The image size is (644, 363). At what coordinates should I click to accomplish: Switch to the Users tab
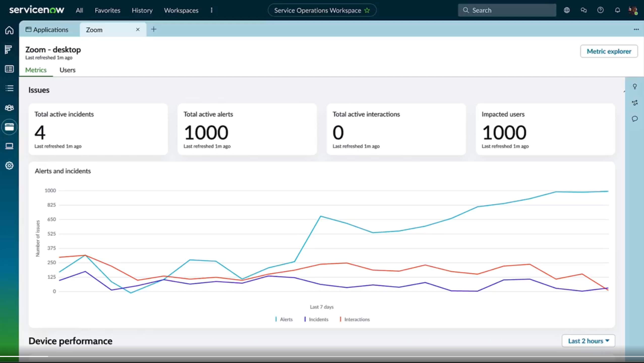pos(67,70)
